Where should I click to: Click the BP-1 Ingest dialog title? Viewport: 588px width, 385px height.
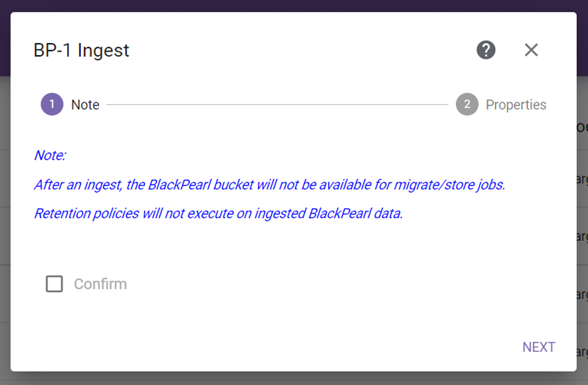click(82, 50)
